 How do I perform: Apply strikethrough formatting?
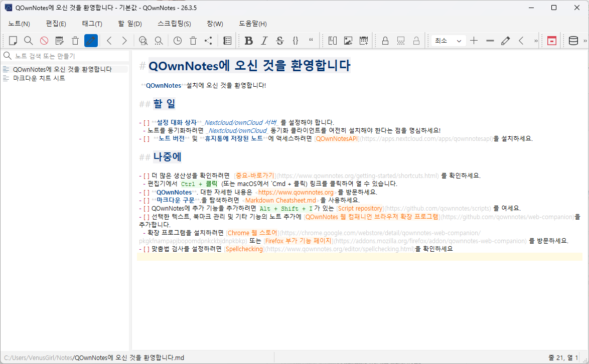click(x=280, y=41)
